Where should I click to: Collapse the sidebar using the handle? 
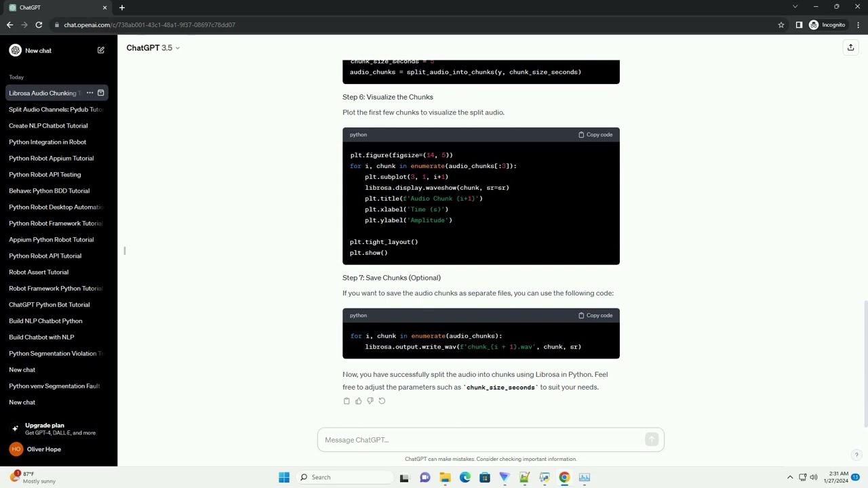(x=125, y=251)
